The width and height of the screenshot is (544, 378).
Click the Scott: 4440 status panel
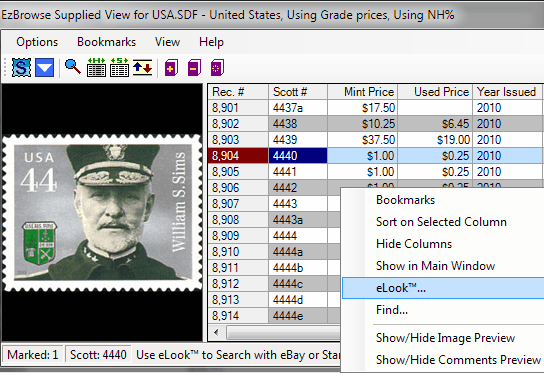coord(98,355)
